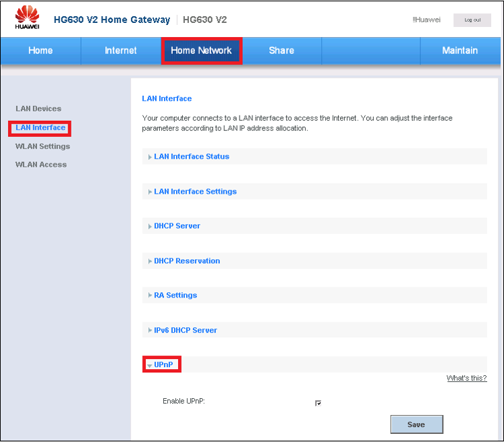The width and height of the screenshot is (504, 442).
Task: Go to the Maintain tab
Action: coord(459,51)
